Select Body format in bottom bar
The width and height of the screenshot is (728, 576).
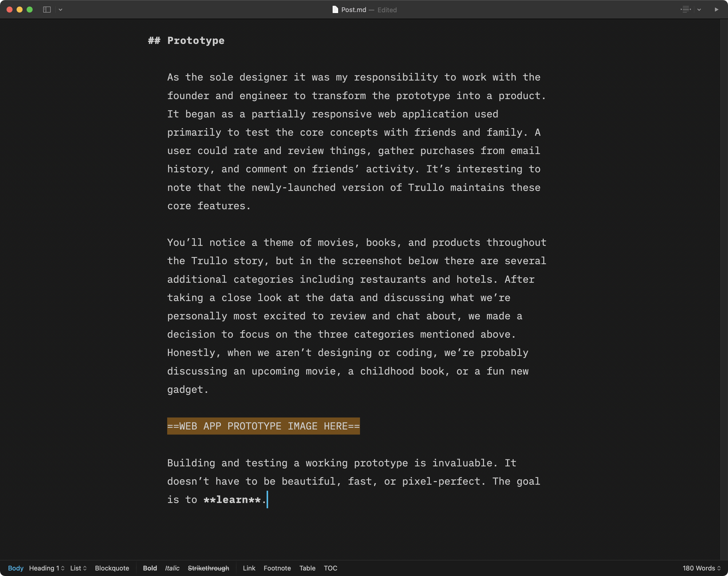click(x=16, y=568)
